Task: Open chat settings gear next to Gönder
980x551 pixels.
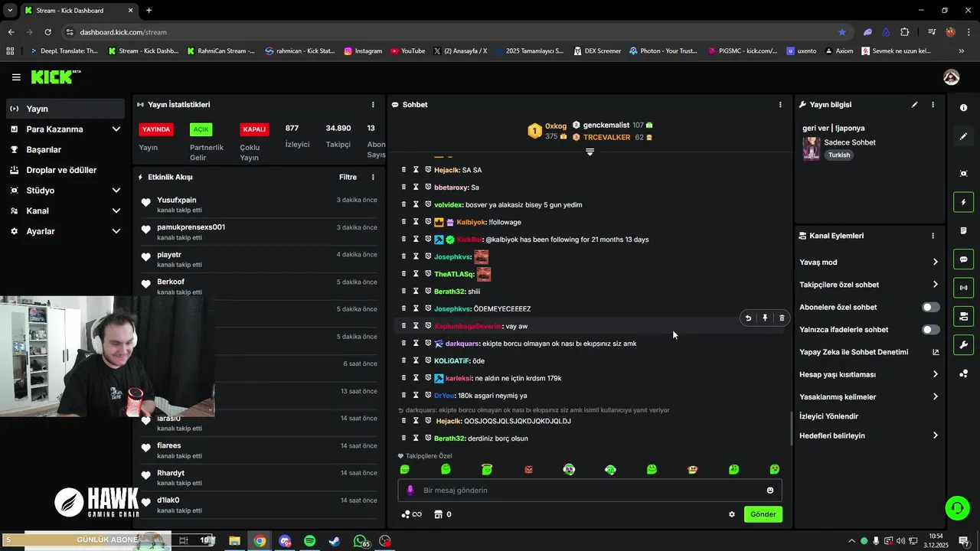Action: (732, 514)
